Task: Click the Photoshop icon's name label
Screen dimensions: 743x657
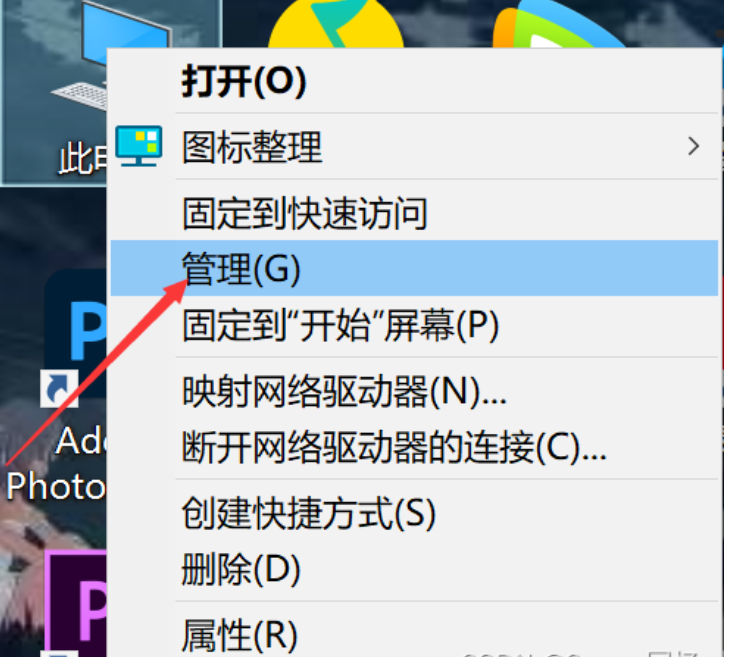Action: click(x=56, y=463)
